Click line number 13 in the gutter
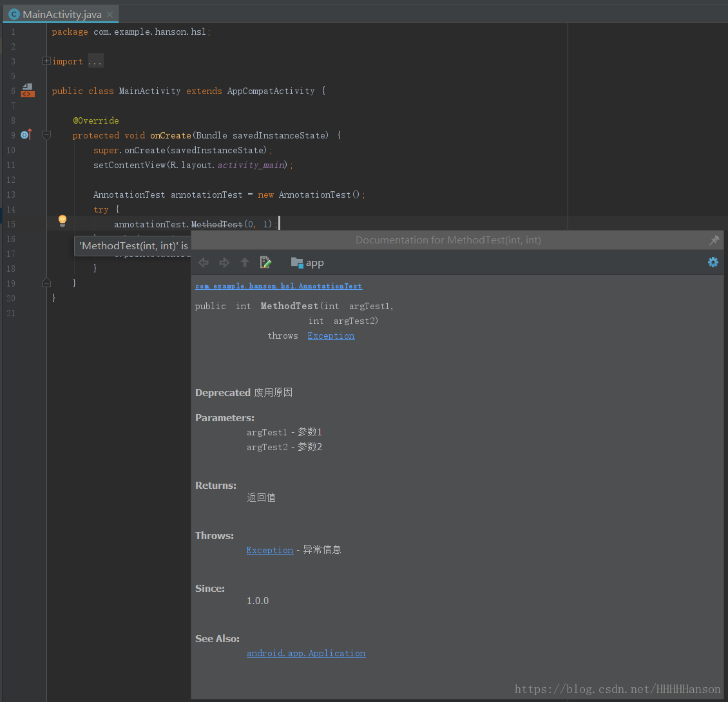 pos(11,194)
